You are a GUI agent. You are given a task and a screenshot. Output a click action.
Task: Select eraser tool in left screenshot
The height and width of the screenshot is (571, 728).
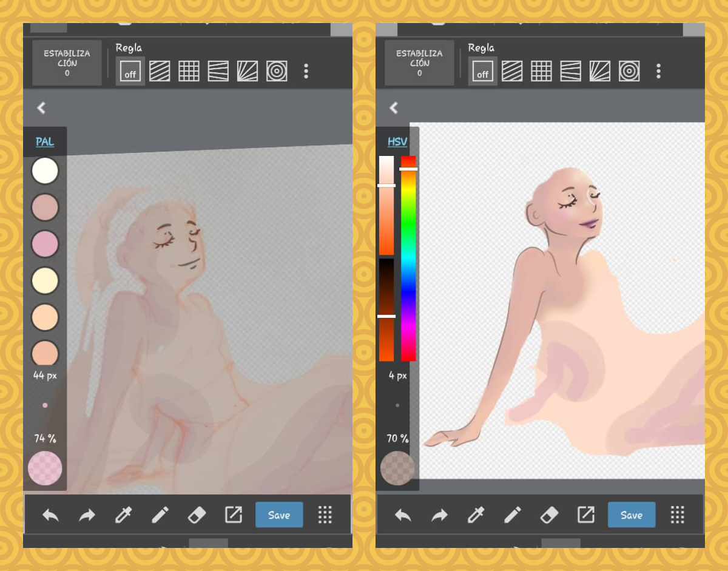click(x=197, y=515)
